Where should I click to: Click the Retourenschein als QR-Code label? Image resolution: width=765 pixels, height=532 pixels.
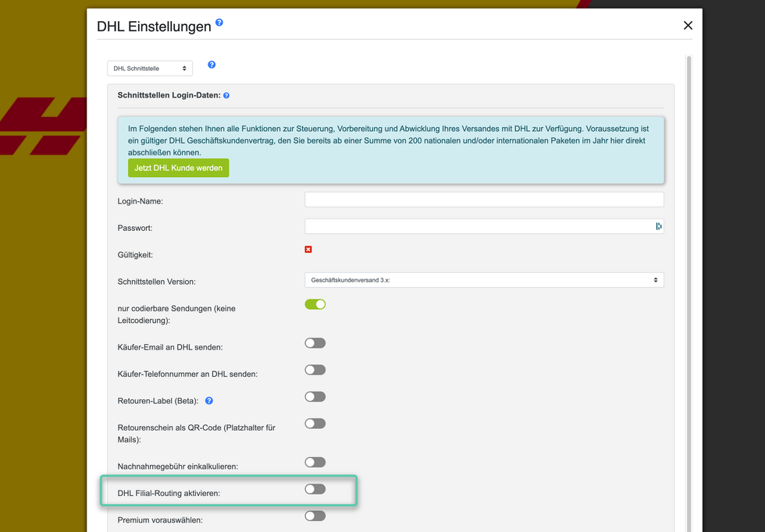pyautogui.click(x=197, y=434)
